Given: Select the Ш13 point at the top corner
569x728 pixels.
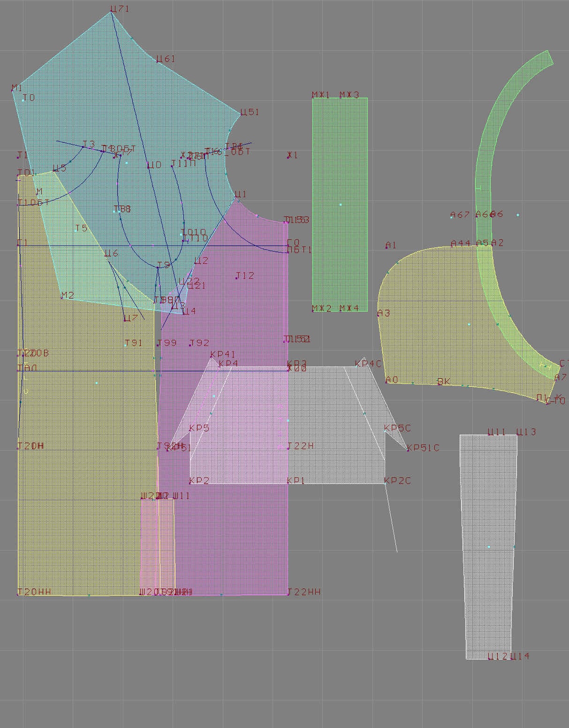Looking at the screenshot, I should (517, 435).
